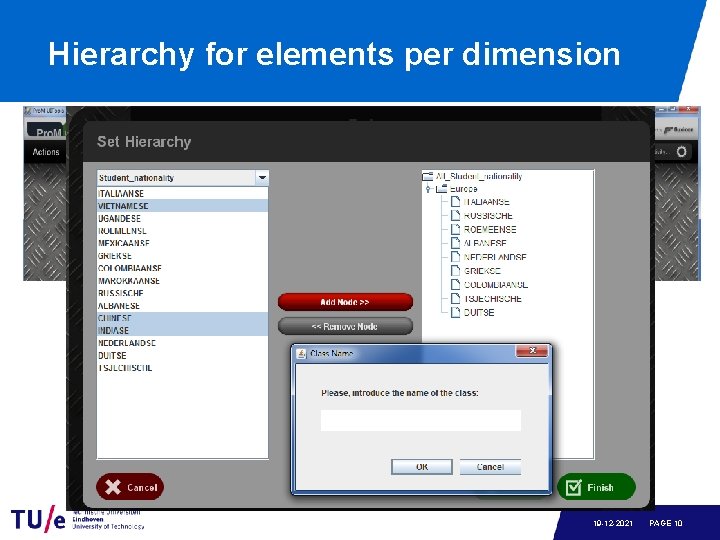
Task: Click the circular icon at ProM toolbar right
Action: click(681, 152)
